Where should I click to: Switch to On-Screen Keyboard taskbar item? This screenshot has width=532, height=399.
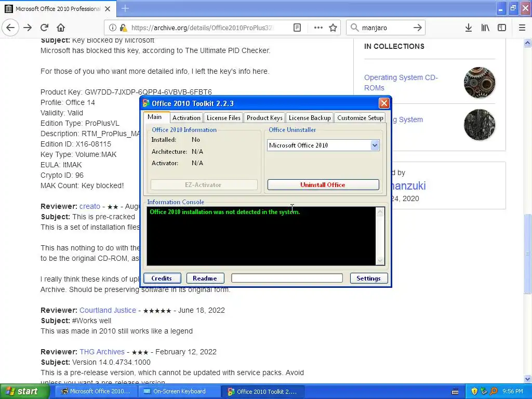pyautogui.click(x=179, y=392)
